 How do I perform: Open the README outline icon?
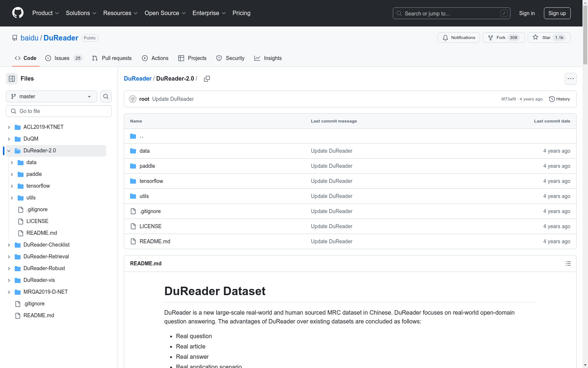568,263
